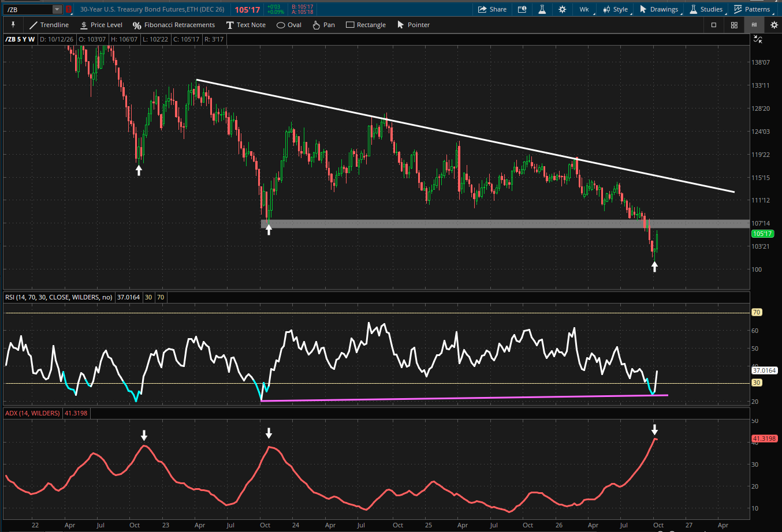
Task: Choose the Fibonacci Retracements tool
Action: point(174,25)
